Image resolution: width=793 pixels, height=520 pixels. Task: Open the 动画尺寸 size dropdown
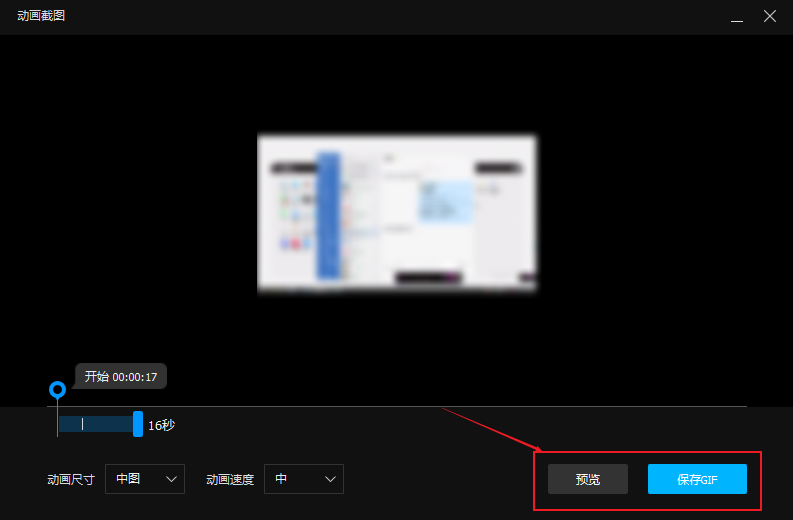[x=145, y=479]
